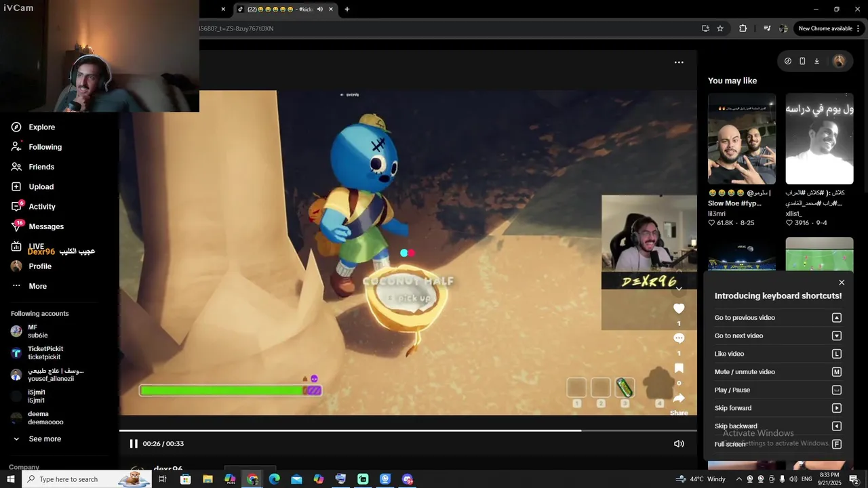
Task: Pause the playing video
Action: click(x=134, y=444)
